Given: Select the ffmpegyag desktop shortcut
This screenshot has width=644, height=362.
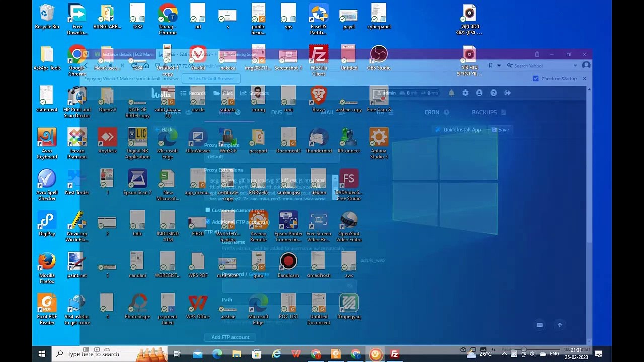Looking at the screenshot, I should [349, 307].
